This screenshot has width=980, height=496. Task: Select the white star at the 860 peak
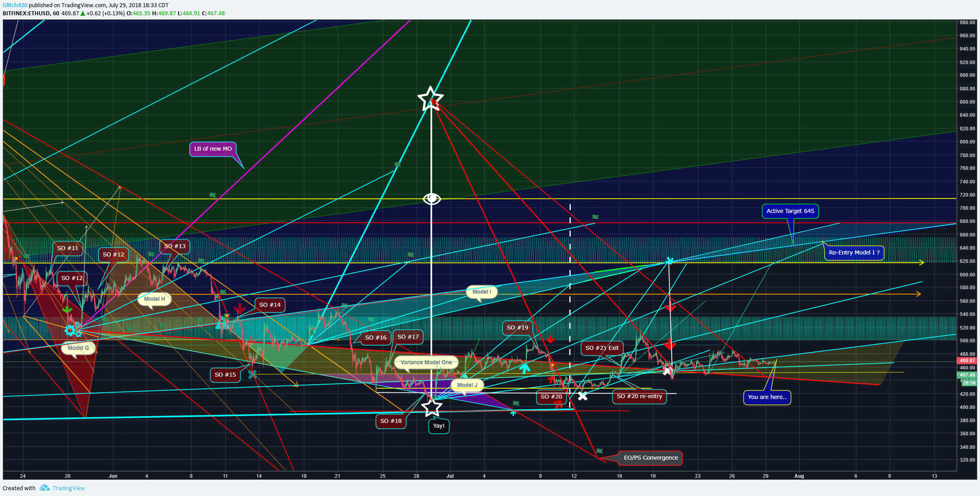pyautogui.click(x=430, y=98)
